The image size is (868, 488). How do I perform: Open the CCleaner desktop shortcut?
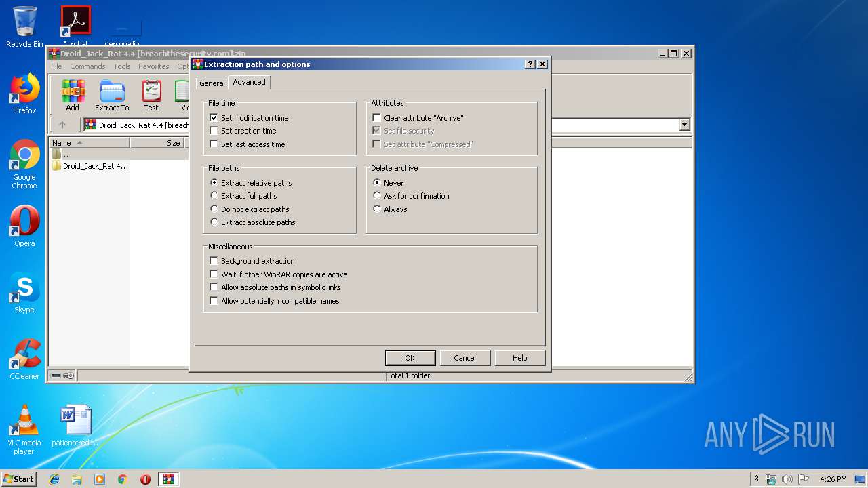[24, 359]
